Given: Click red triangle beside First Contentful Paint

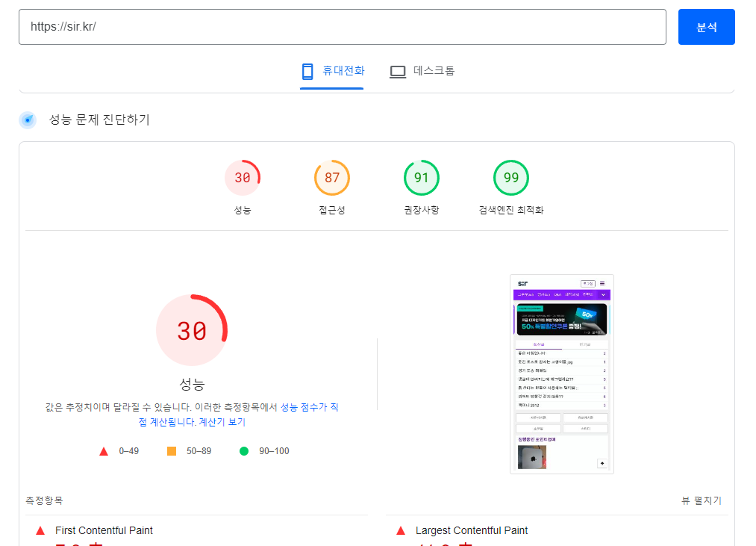Looking at the screenshot, I should 40,530.
